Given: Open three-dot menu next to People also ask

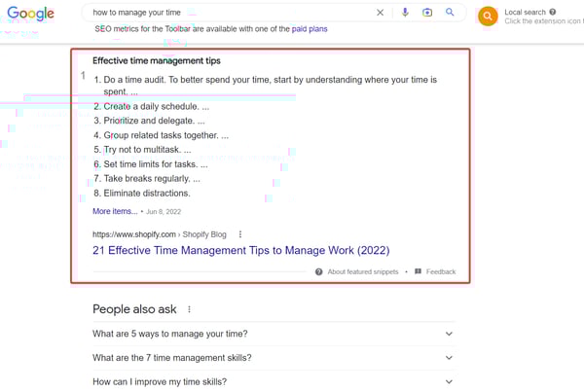Looking at the screenshot, I should [189, 309].
